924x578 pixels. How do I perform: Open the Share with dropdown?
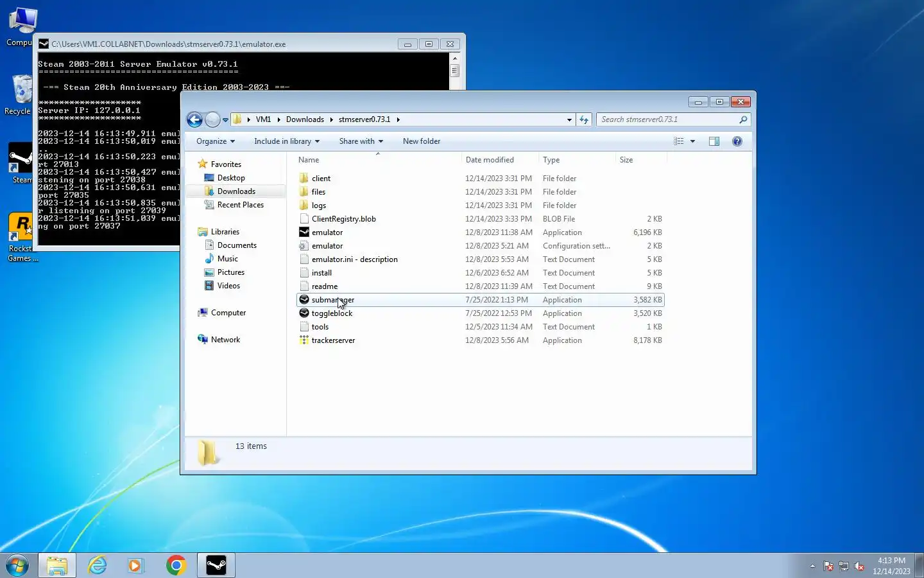tap(361, 141)
